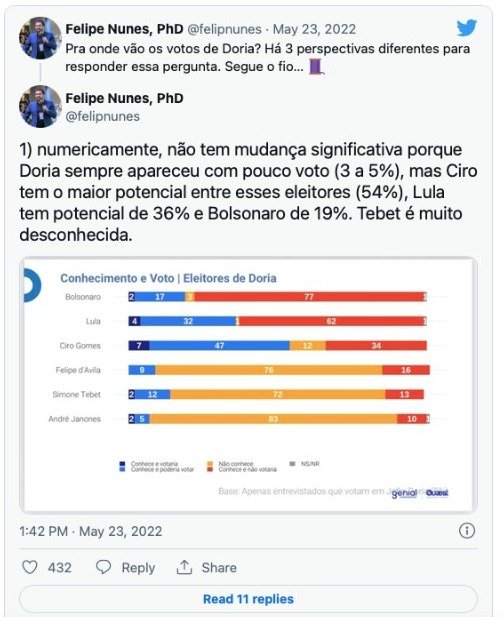The width and height of the screenshot is (504, 617).
Task: Click the top Felipe Nunes profile avatar
Action: (40, 38)
